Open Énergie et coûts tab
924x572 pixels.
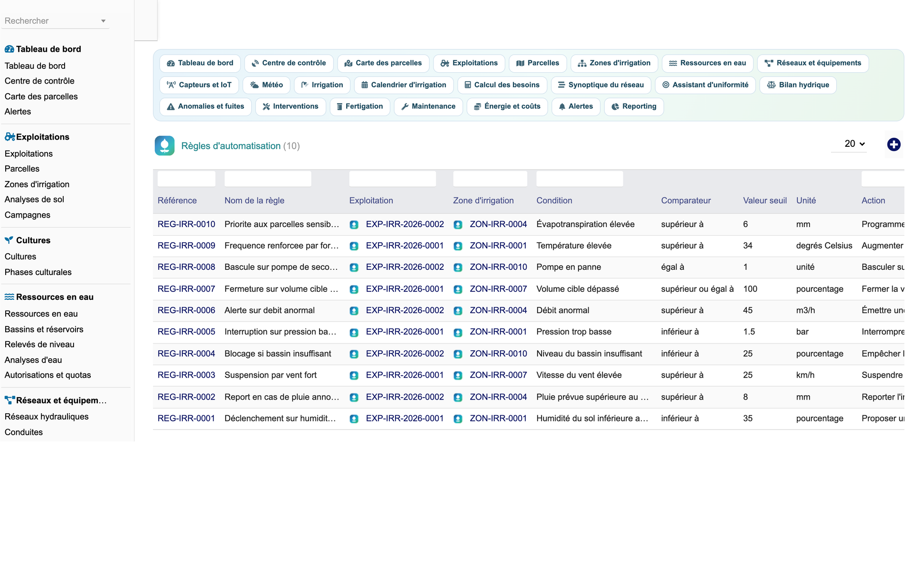[x=507, y=106]
